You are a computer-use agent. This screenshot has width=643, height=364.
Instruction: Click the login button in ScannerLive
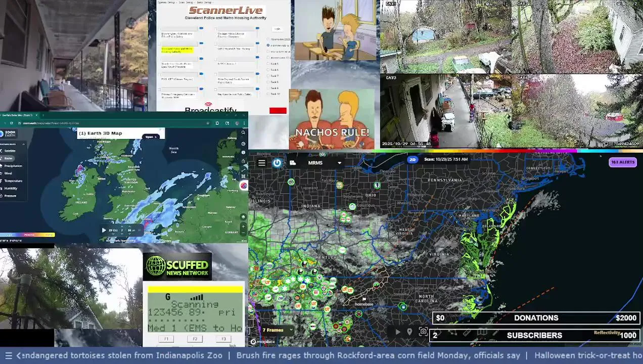pyautogui.click(x=277, y=29)
